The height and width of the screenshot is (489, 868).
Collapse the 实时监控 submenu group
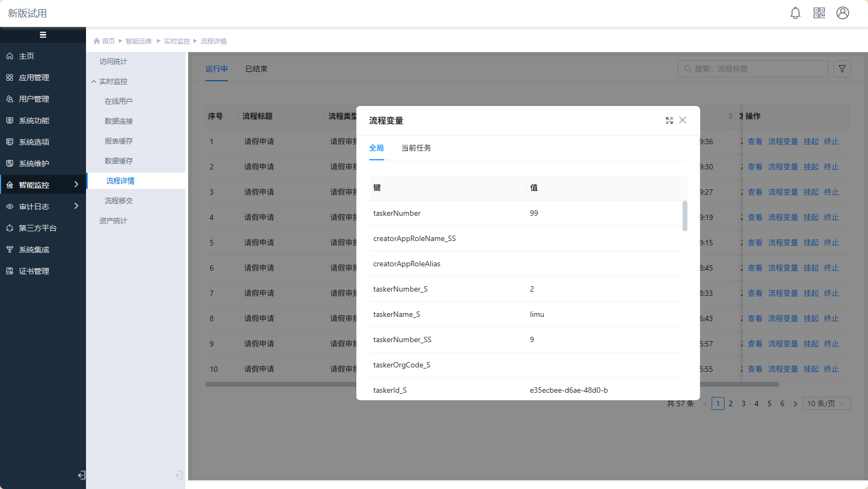(94, 82)
